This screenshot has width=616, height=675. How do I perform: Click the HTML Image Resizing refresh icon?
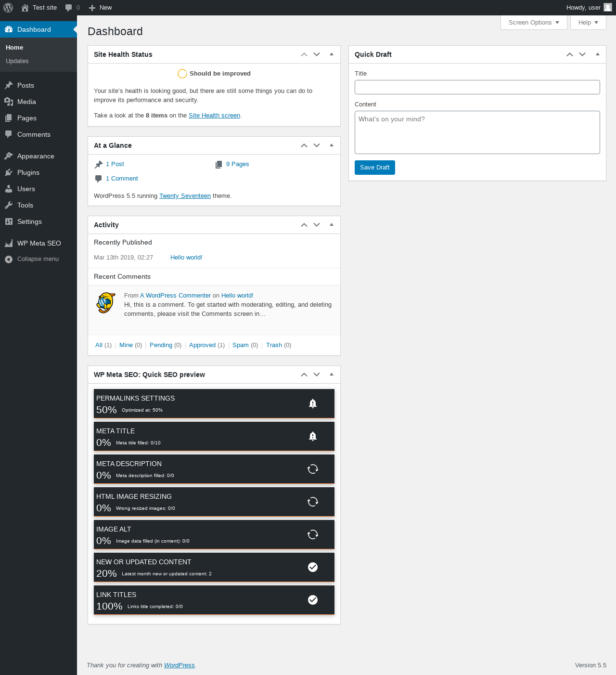[x=313, y=502]
